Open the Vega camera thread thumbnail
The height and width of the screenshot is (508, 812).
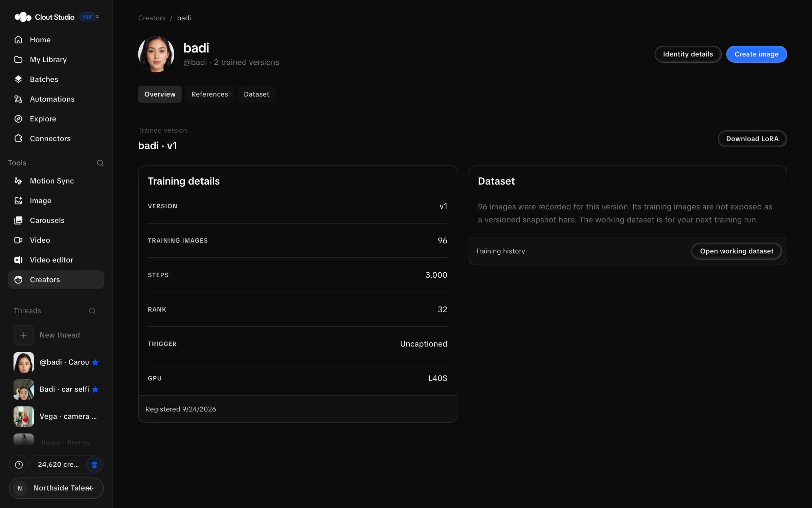click(x=23, y=417)
